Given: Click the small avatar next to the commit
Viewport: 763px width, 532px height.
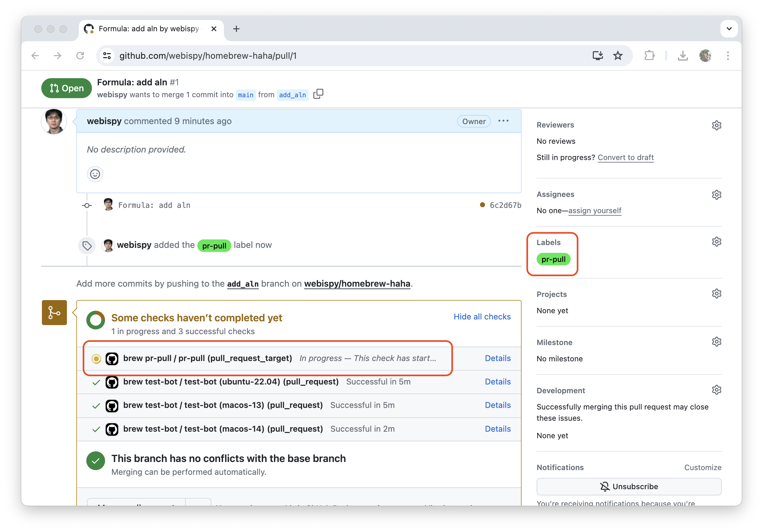Looking at the screenshot, I should pyautogui.click(x=108, y=204).
